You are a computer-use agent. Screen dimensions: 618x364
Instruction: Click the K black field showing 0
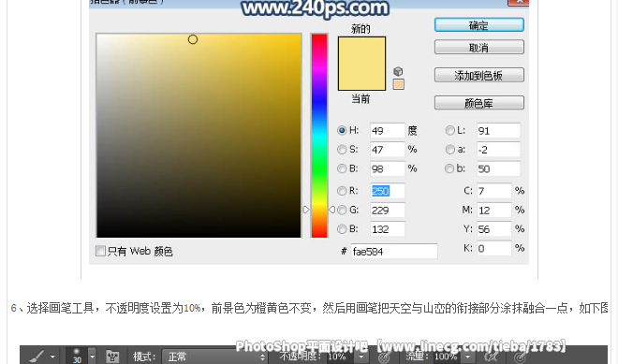[494, 248]
